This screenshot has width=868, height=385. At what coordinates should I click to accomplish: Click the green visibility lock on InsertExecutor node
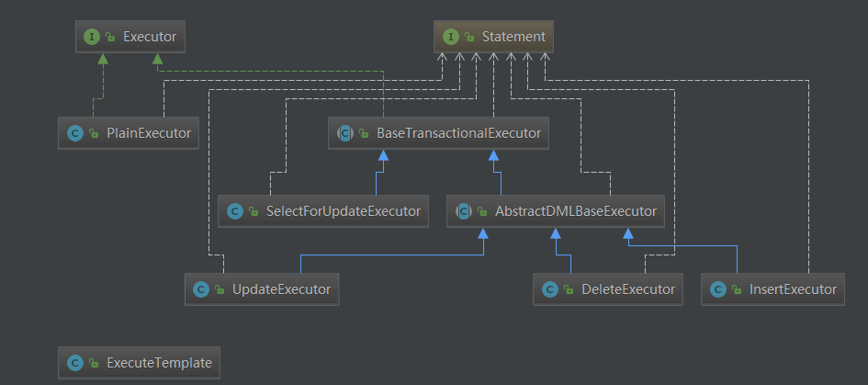(x=736, y=289)
